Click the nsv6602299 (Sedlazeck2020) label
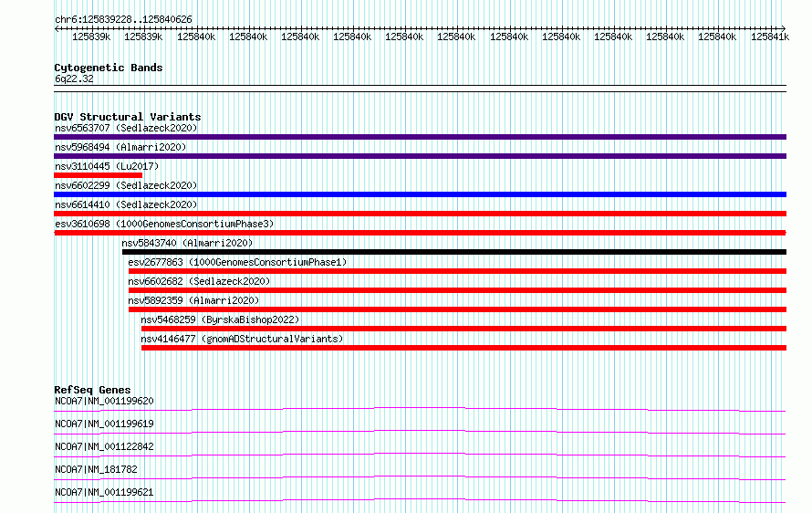The width and height of the screenshot is (812, 513). click(126, 185)
